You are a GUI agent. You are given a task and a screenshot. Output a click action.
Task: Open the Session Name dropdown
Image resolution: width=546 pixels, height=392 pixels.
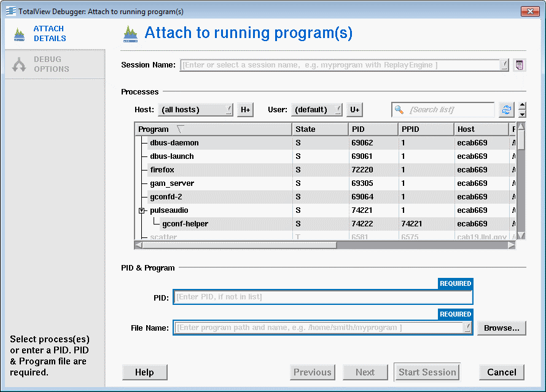pyautogui.click(x=504, y=65)
